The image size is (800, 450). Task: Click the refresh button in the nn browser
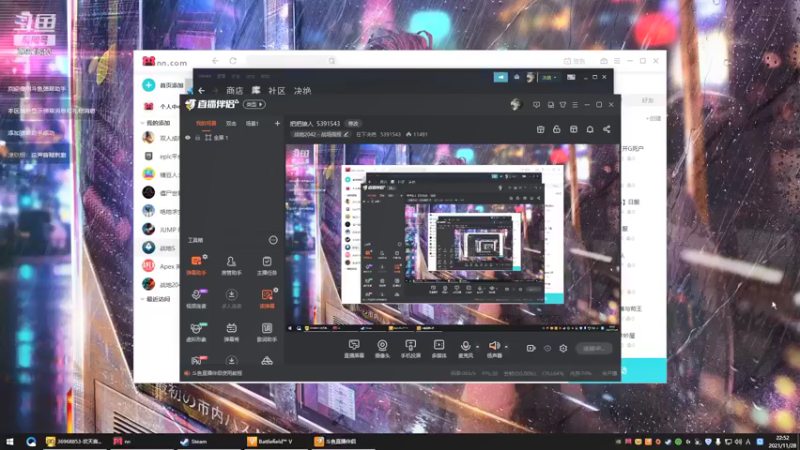point(233,61)
